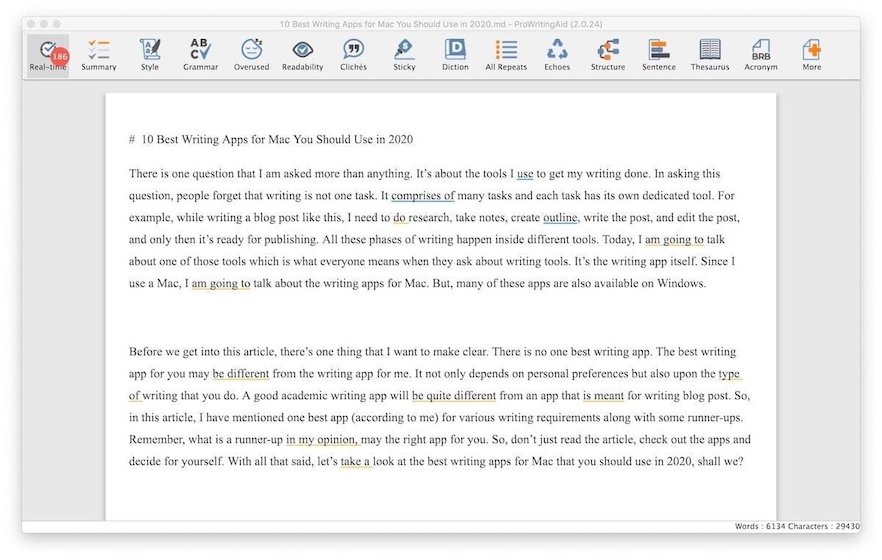Open the Sentence length report
This screenshot has width=882, height=560.
tap(659, 54)
